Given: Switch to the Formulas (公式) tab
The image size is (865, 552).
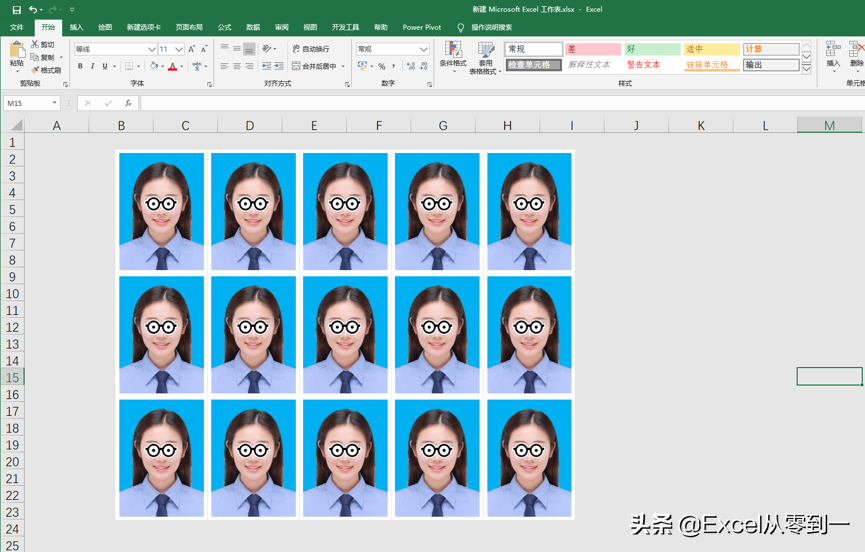Looking at the screenshot, I should (225, 27).
